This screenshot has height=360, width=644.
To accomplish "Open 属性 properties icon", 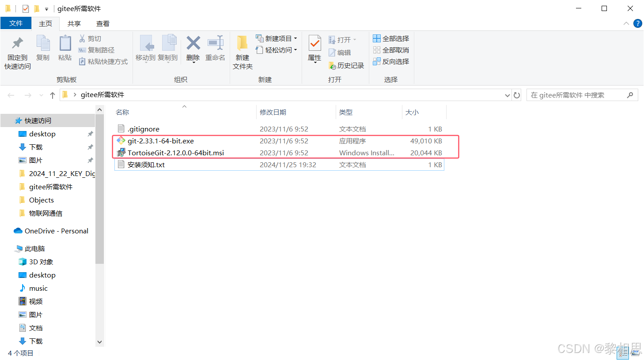I will click(314, 49).
